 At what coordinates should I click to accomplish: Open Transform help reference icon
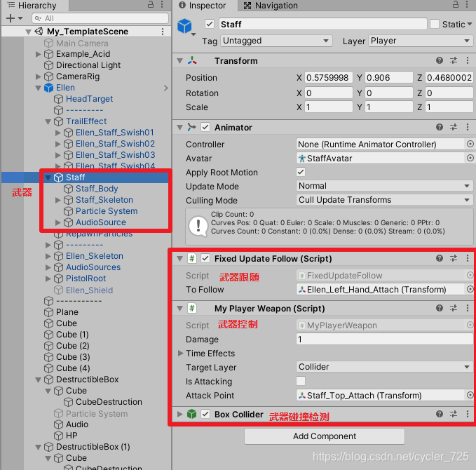tap(440, 60)
